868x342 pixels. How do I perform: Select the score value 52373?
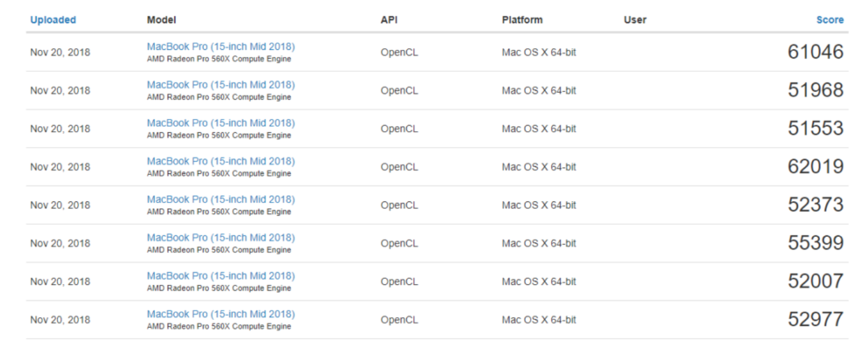815,205
